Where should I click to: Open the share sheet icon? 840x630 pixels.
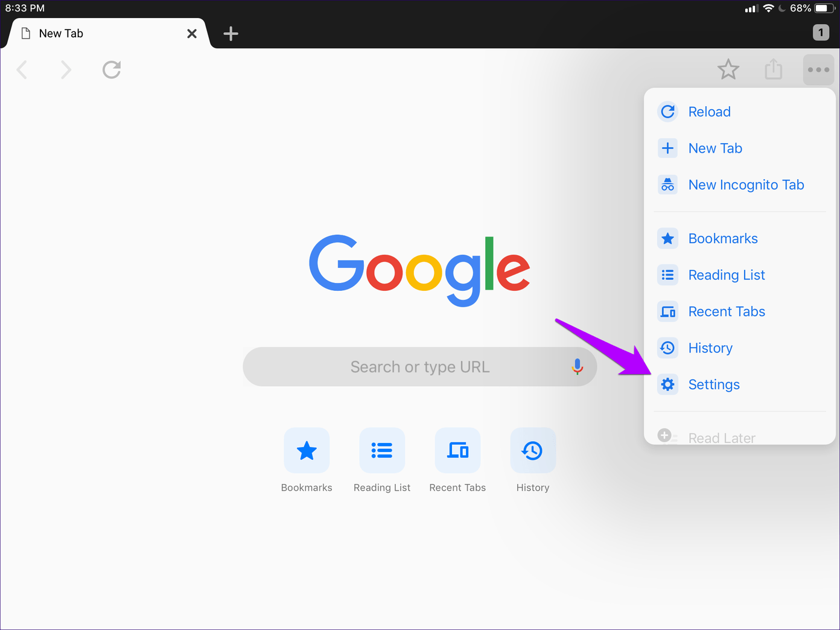pyautogui.click(x=774, y=69)
